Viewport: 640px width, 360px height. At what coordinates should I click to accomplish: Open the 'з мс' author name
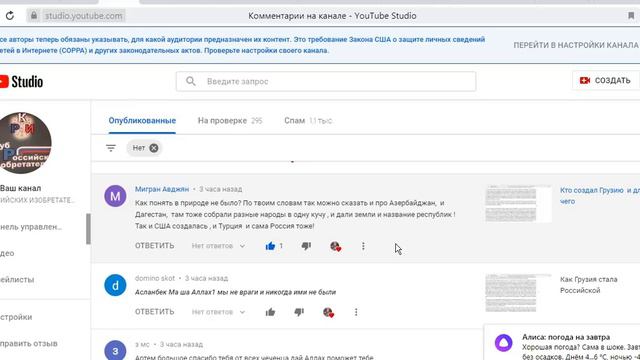(x=142, y=344)
